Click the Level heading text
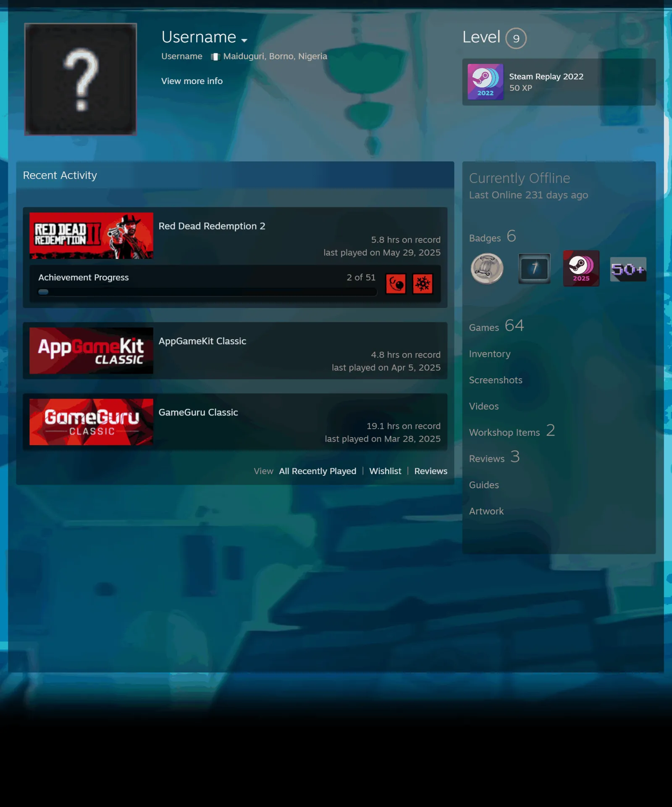 (x=481, y=37)
